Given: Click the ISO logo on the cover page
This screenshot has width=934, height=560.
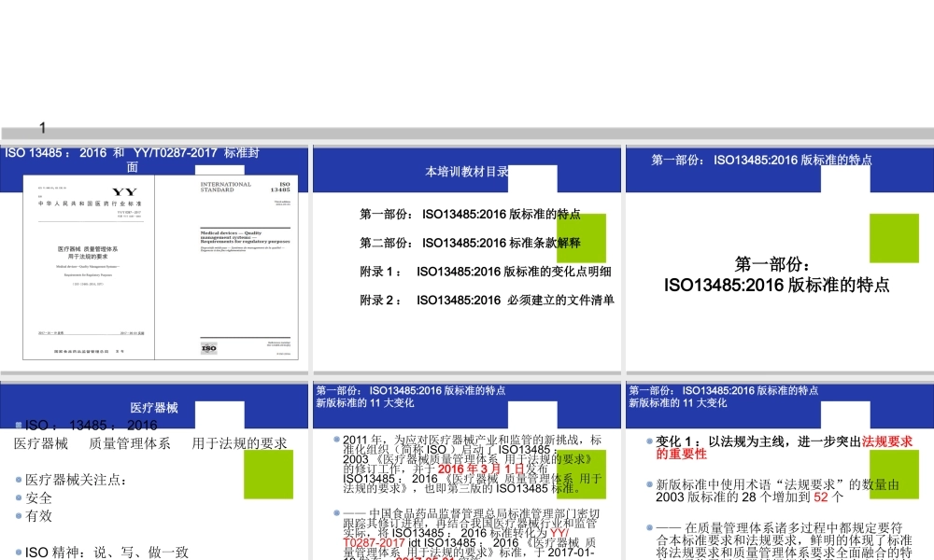Looking at the screenshot, I should 209,348.
